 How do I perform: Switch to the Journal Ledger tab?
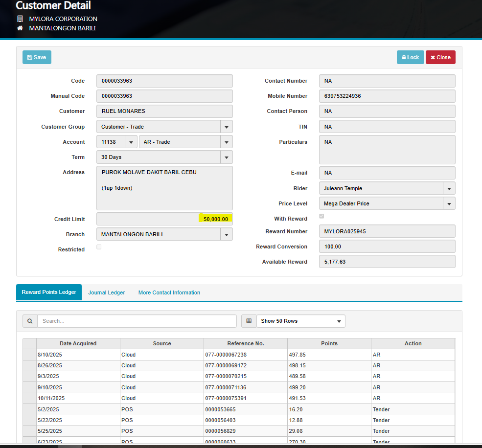click(107, 292)
